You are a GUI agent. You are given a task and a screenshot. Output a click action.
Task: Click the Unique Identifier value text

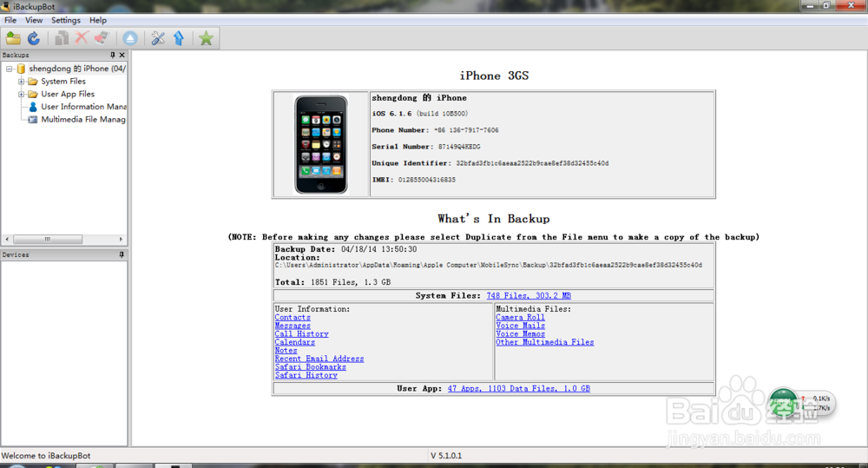532,163
